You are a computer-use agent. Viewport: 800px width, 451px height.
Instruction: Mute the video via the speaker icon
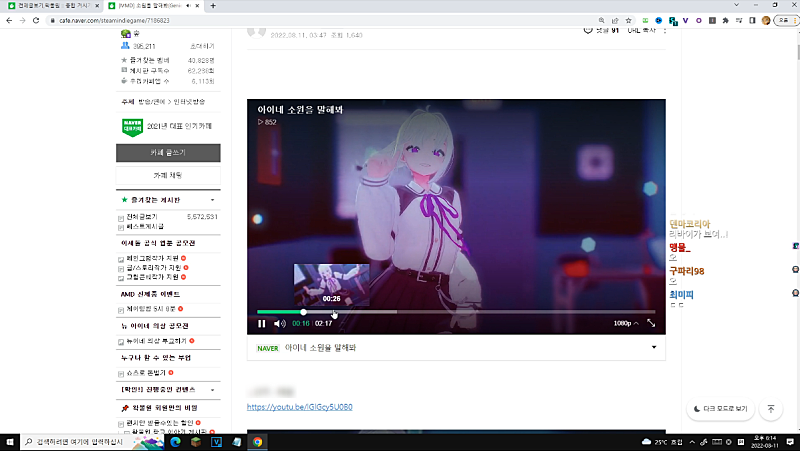click(280, 323)
